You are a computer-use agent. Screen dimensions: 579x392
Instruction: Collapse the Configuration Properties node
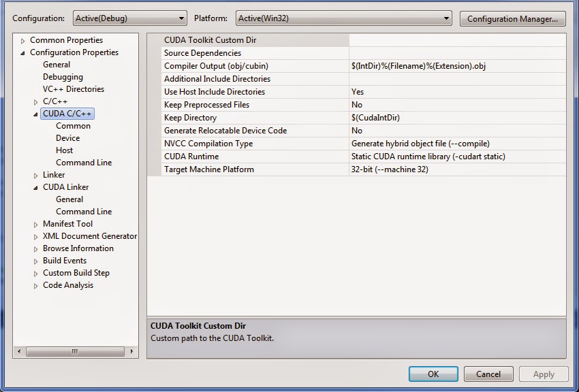(x=23, y=52)
